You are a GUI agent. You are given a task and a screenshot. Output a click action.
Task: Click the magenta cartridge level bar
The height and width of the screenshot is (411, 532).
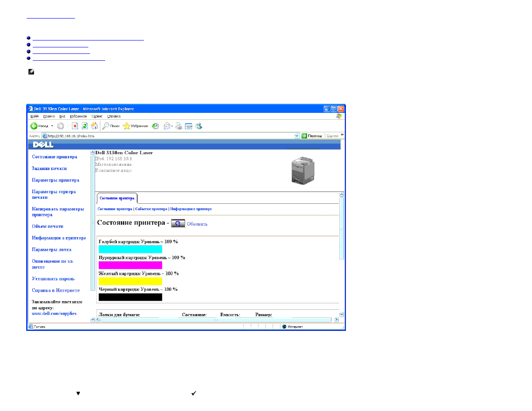131,265
